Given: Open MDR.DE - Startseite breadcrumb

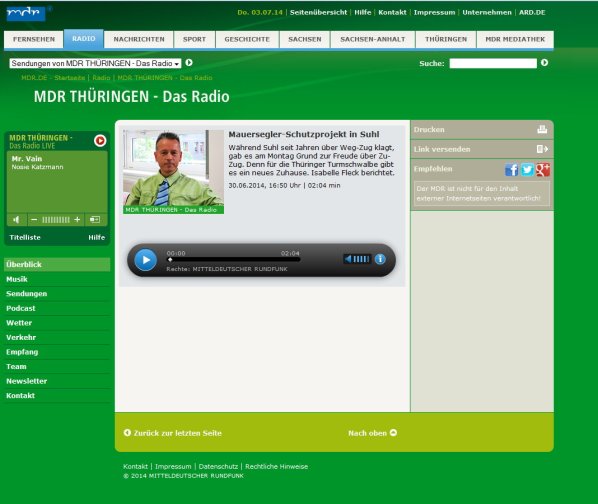Looking at the screenshot, I should (x=53, y=78).
